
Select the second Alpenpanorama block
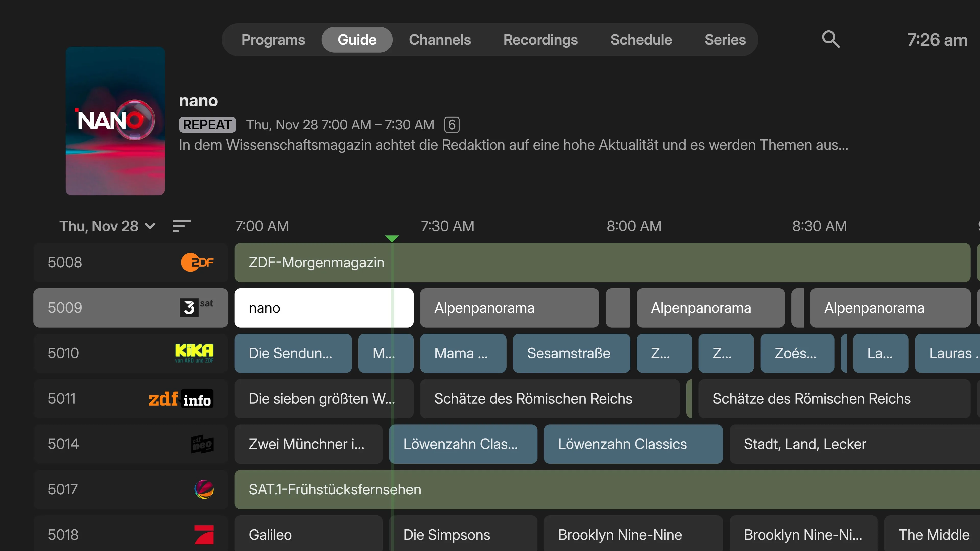[710, 308]
